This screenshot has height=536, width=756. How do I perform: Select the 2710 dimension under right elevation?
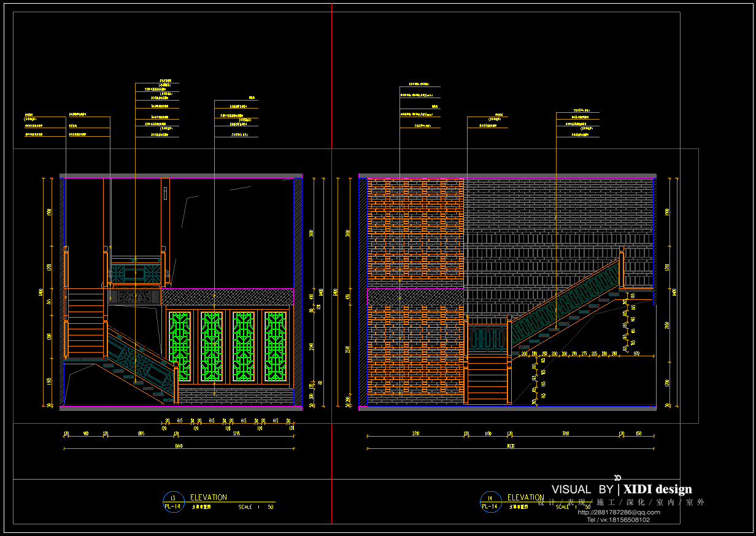pos(415,434)
